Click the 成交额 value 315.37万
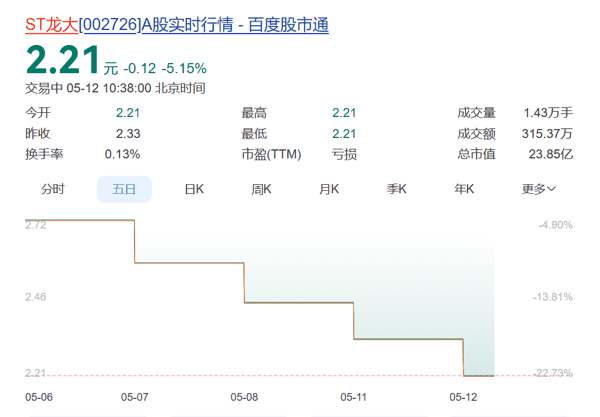The height and width of the screenshot is (417, 600). tap(547, 134)
